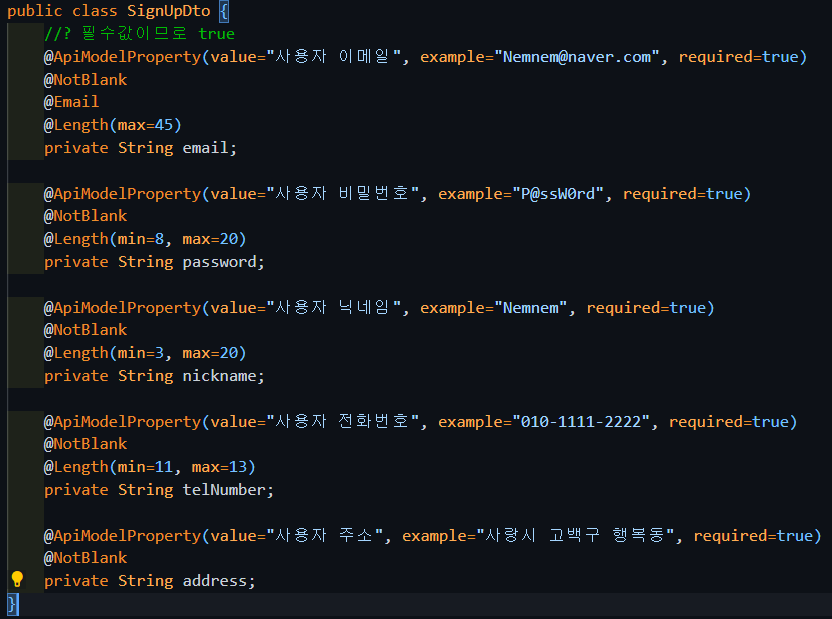
Task: Click the value "사용자 비밀번호" string
Action: pos(342,194)
